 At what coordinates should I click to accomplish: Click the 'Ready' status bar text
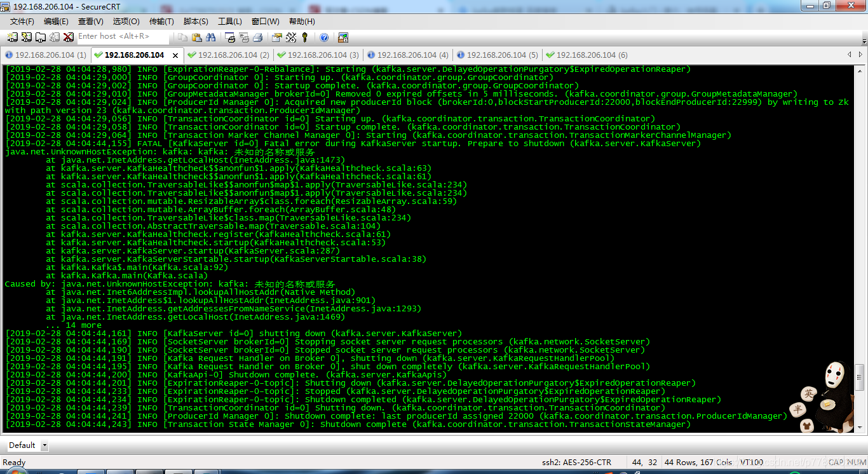click(15, 462)
